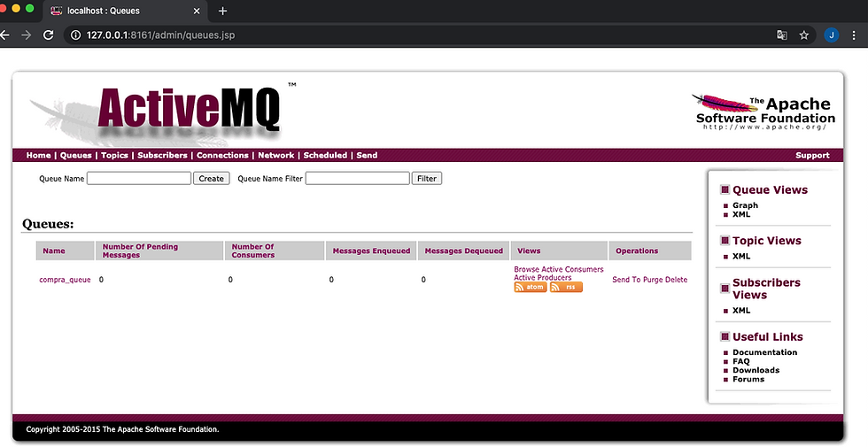This screenshot has width=868, height=447.
Task: Open XML under Subscribers Views
Action: (x=741, y=311)
